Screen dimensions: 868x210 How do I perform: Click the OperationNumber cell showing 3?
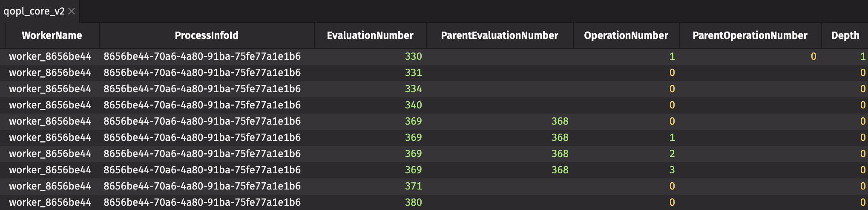click(672, 170)
